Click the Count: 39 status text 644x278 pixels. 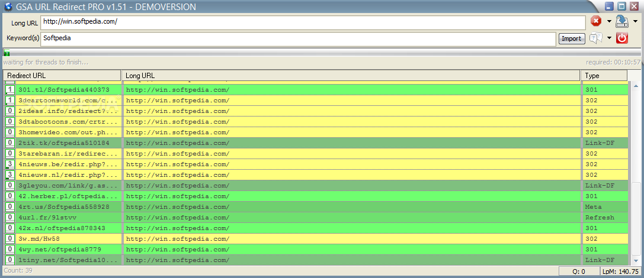(18, 271)
